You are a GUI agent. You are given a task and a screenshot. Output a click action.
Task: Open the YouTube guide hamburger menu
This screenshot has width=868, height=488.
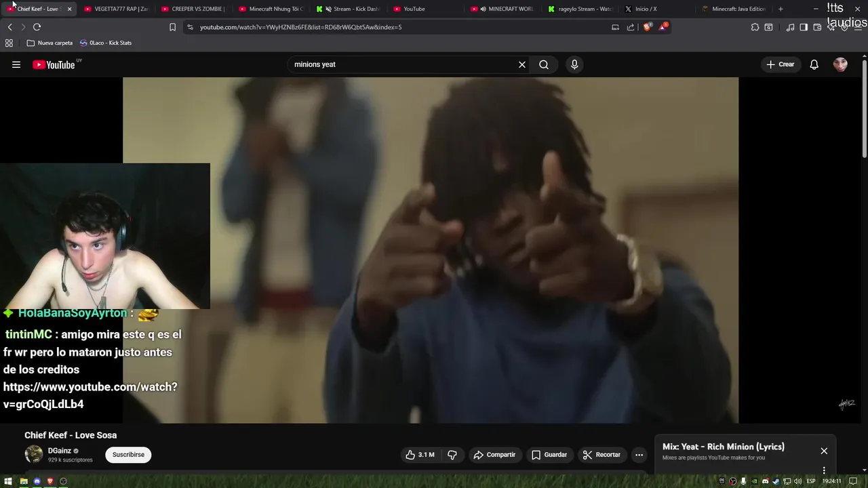[x=16, y=64]
